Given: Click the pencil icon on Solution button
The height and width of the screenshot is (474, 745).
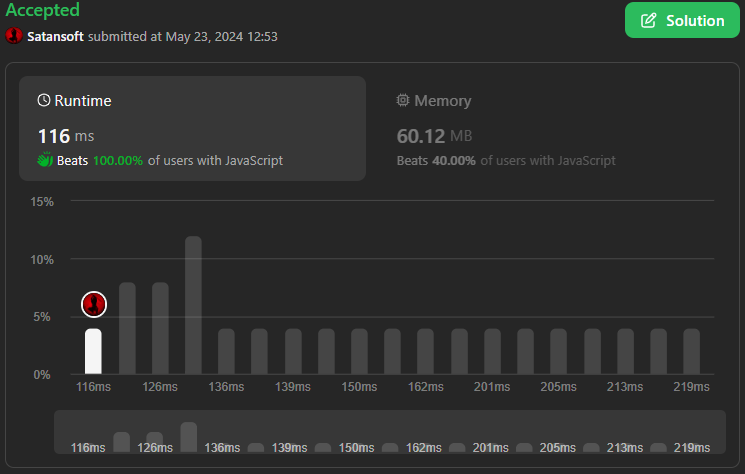Looking at the screenshot, I should 648,20.
